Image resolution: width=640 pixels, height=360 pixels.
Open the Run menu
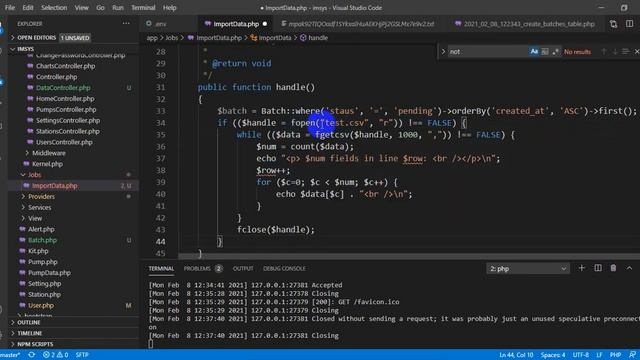pyautogui.click(x=118, y=8)
